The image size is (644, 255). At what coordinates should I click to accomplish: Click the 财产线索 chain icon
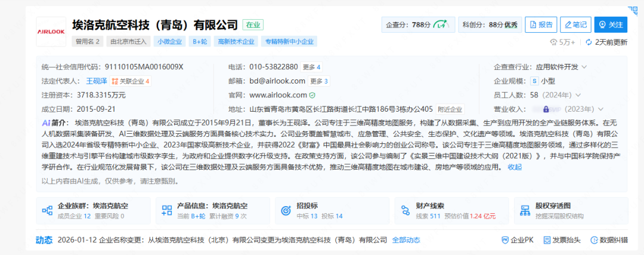(x=405, y=211)
